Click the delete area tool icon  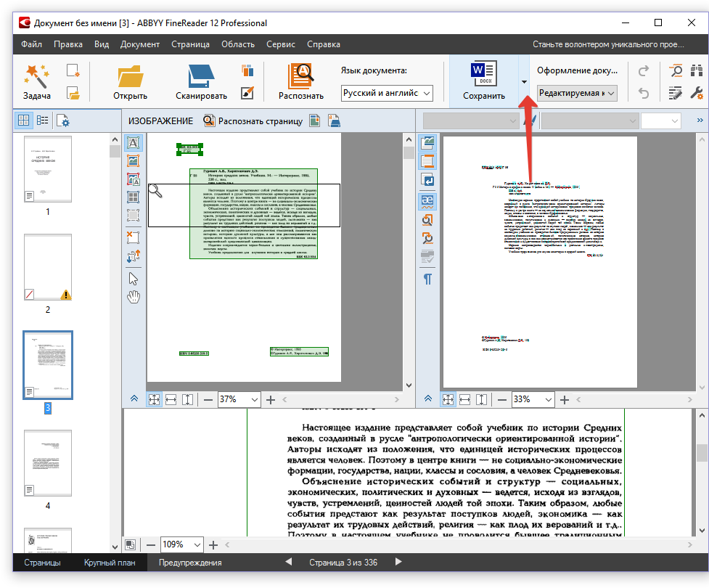pyautogui.click(x=133, y=237)
